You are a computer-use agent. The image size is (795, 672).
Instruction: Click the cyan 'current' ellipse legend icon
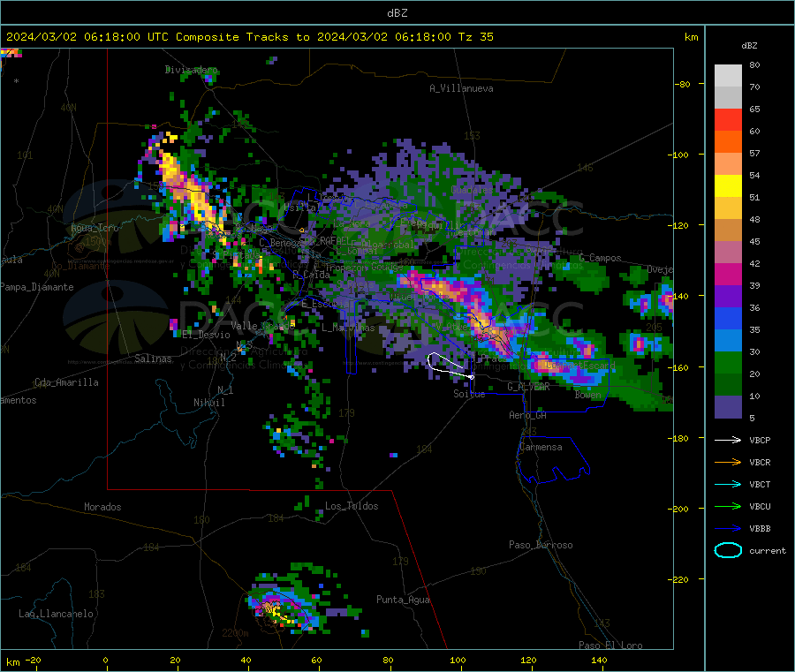[x=728, y=550]
